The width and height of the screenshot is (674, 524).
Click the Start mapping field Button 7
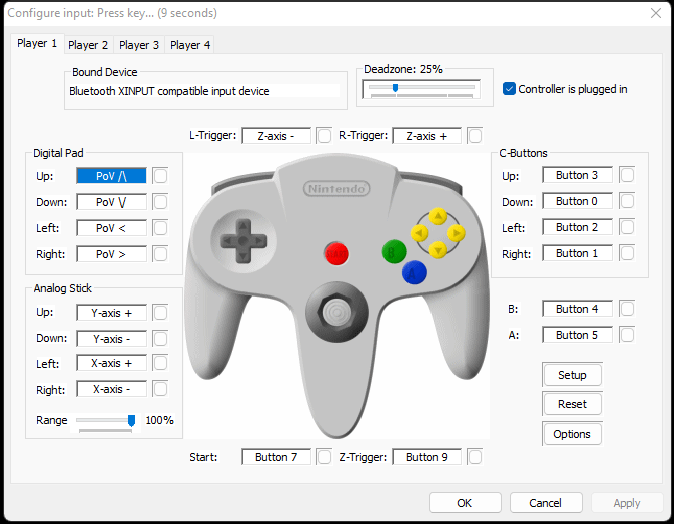click(276, 457)
